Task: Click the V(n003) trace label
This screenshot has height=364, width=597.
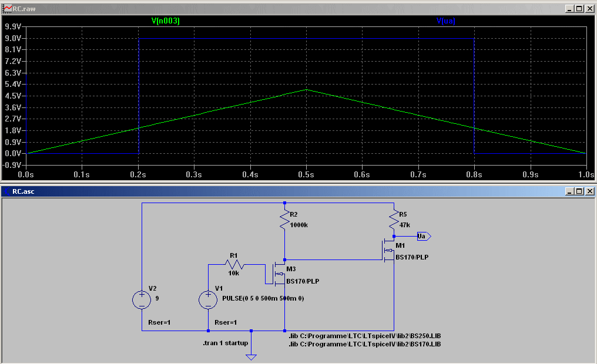Action: pyautogui.click(x=165, y=21)
